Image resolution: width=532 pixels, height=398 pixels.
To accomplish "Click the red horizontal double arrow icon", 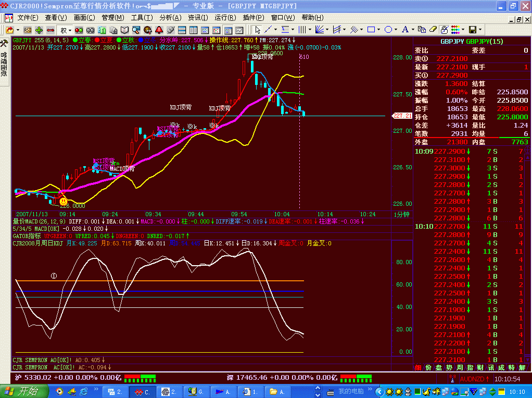I will pos(50,30).
